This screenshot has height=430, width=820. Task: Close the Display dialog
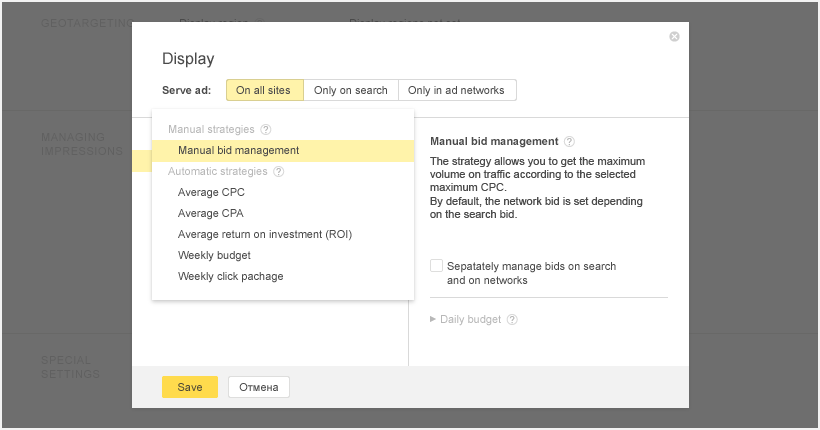[674, 37]
